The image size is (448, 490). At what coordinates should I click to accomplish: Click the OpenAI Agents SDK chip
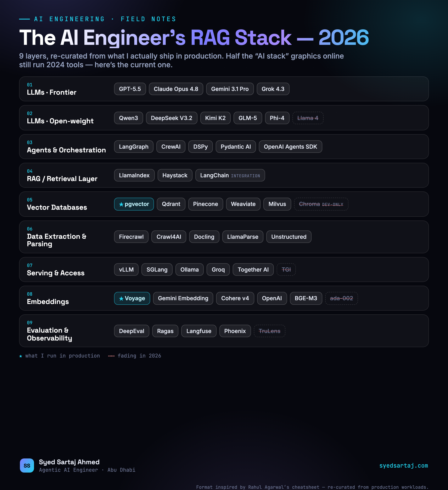(x=290, y=147)
